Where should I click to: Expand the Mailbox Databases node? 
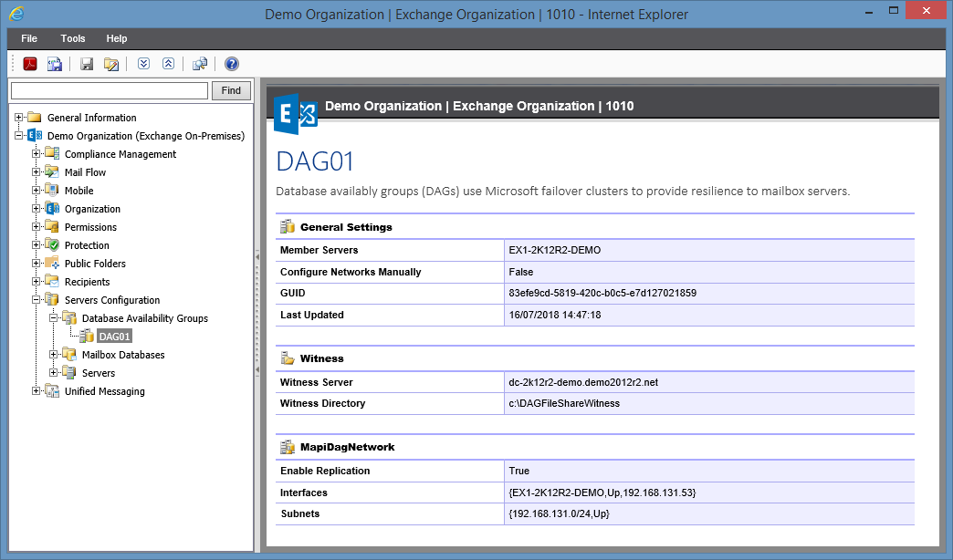[x=54, y=354]
